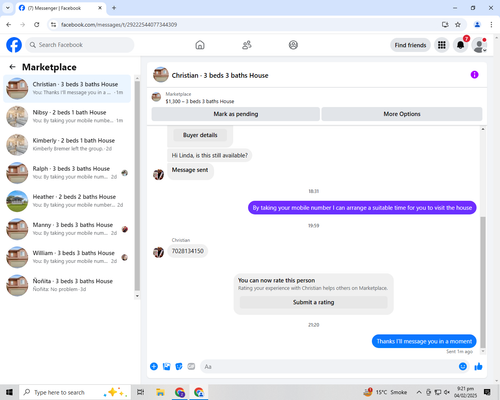Viewport: 500px width, 400px height.
Task: Open More Options for the listing
Action: (x=402, y=114)
